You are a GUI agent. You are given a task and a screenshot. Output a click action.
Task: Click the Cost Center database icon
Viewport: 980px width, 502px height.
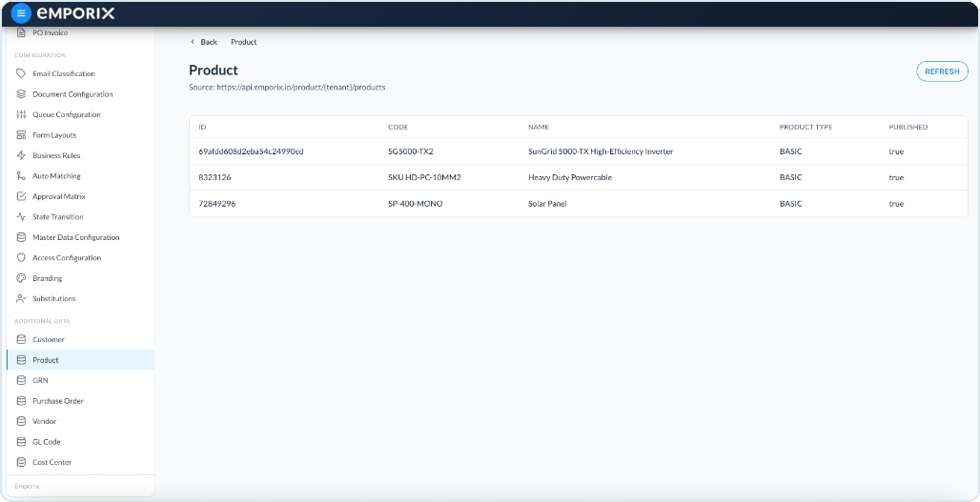coord(21,463)
